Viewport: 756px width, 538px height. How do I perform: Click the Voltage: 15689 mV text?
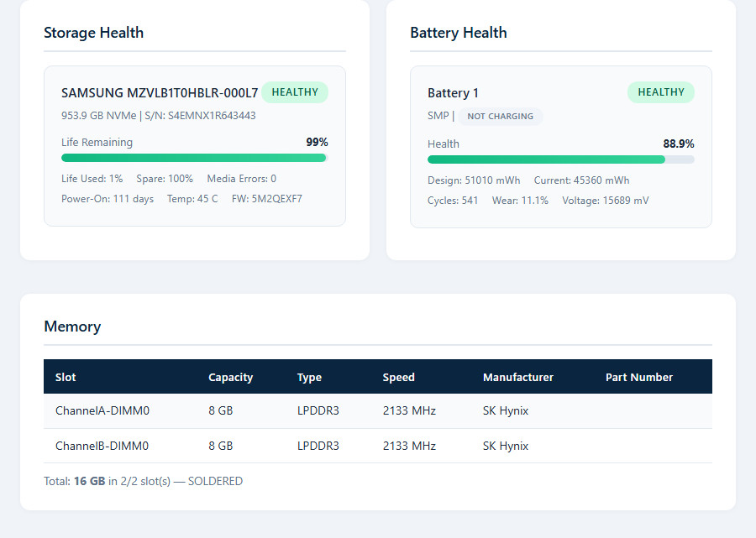pyautogui.click(x=606, y=201)
